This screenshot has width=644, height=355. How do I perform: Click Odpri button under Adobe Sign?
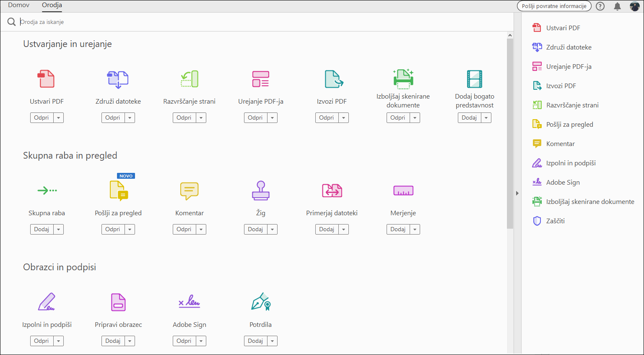click(x=184, y=341)
